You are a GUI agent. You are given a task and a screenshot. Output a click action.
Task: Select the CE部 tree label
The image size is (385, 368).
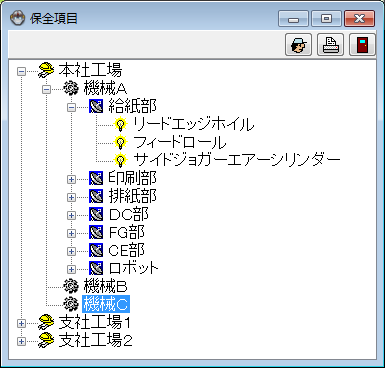126,250
